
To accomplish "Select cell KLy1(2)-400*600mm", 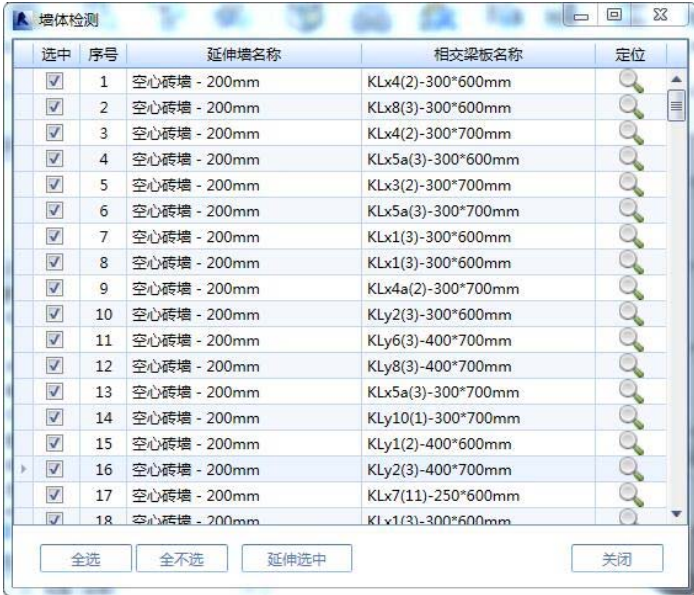I will 478,444.
